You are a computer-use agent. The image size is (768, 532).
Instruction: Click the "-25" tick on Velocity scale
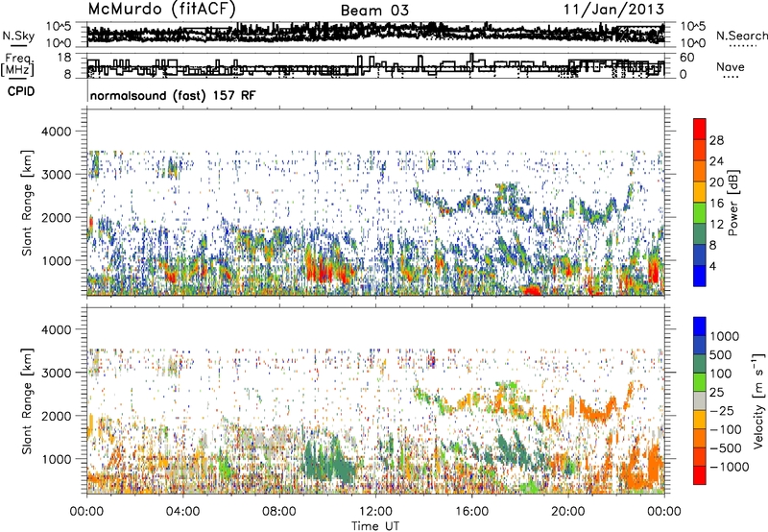[723, 411]
